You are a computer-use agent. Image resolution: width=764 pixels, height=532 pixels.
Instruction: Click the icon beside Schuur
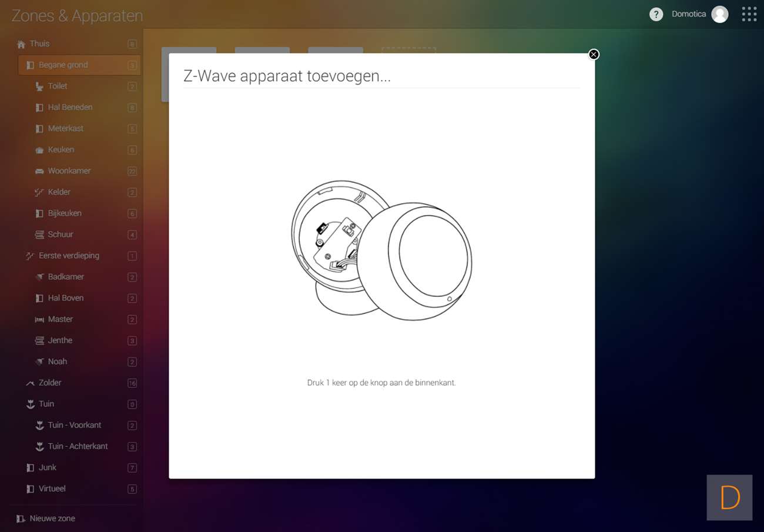click(39, 235)
